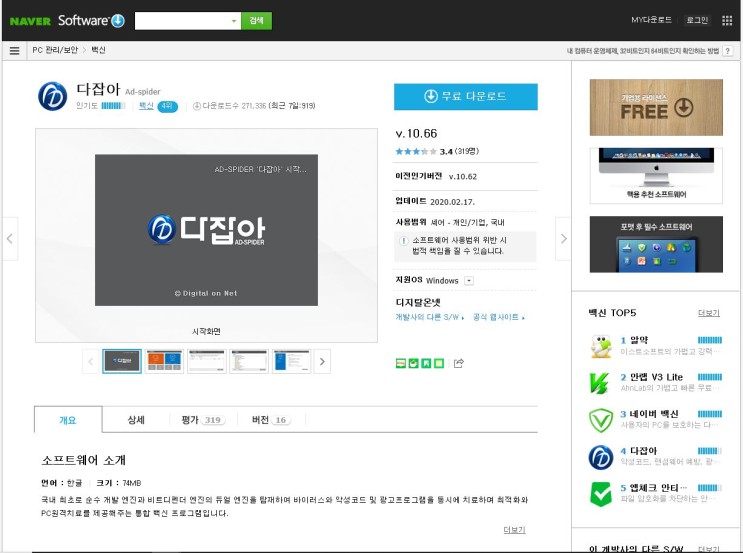Image resolution: width=743 pixels, height=553 pixels.
Task: Click the Software download logo
Action: [91, 20]
